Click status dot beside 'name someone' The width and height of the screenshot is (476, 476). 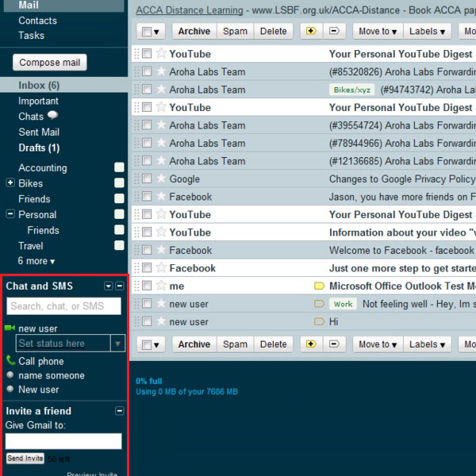pyautogui.click(x=10, y=374)
